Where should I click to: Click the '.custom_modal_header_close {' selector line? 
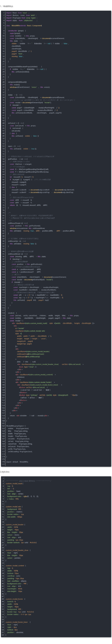[18, 550]
